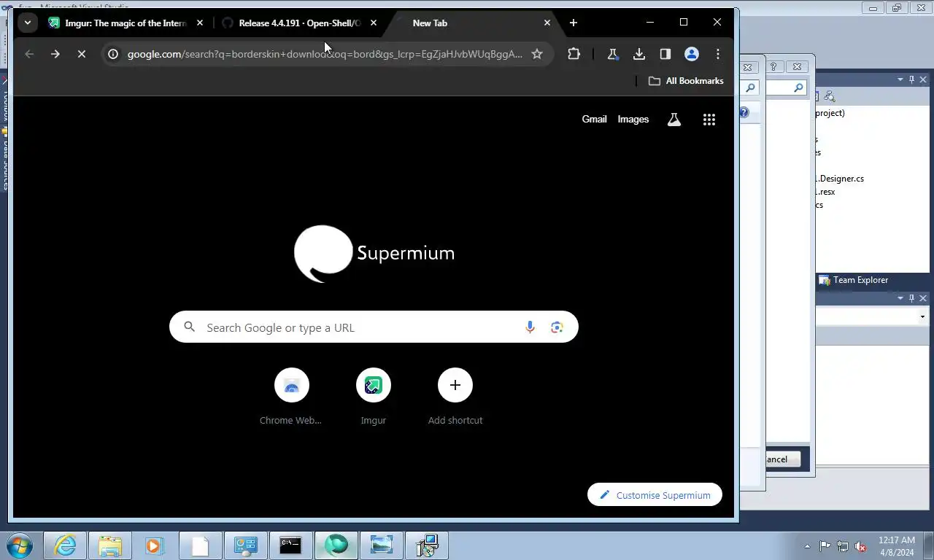Image resolution: width=934 pixels, height=560 pixels.
Task: Open Properties object combo box dropdown
Action: pyautogui.click(x=922, y=317)
